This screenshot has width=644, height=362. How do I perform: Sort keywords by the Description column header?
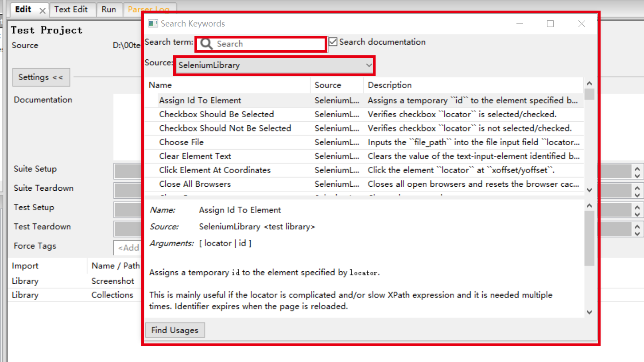[x=473, y=85]
